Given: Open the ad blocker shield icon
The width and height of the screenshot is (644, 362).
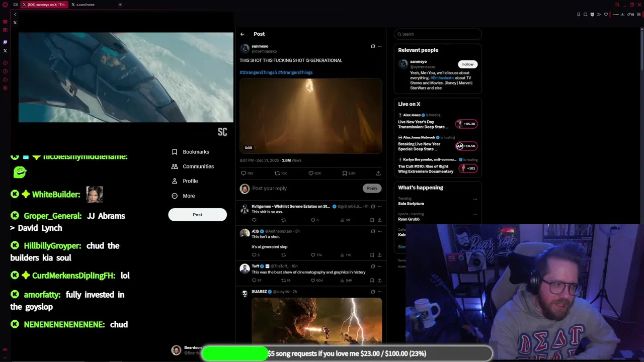Looking at the screenshot, I should coord(592,15).
